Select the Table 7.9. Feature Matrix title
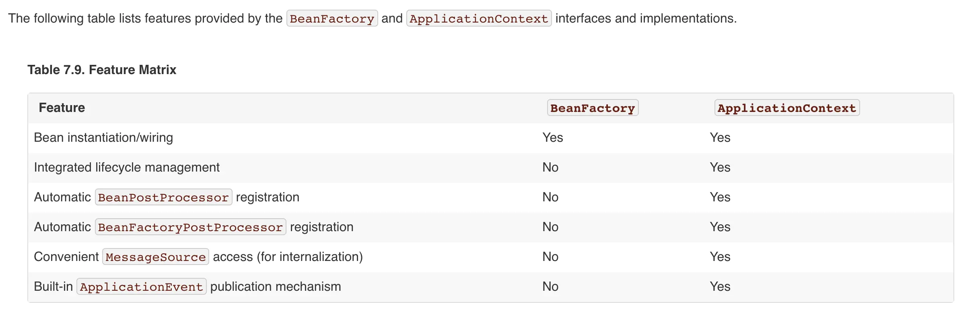 [x=102, y=70]
